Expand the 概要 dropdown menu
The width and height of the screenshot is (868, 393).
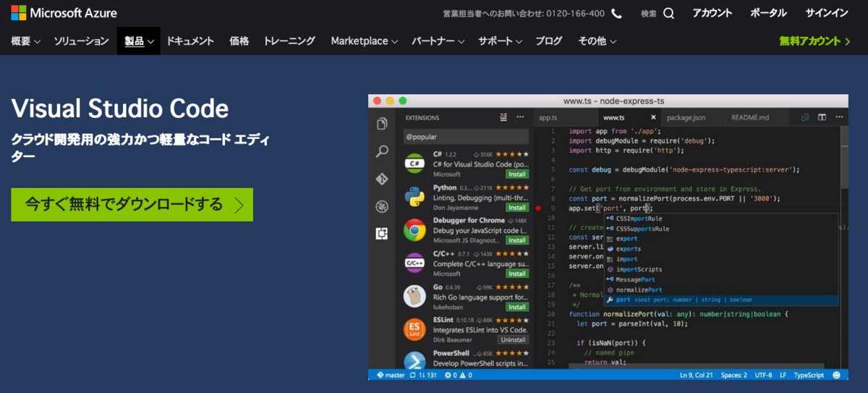tap(25, 41)
